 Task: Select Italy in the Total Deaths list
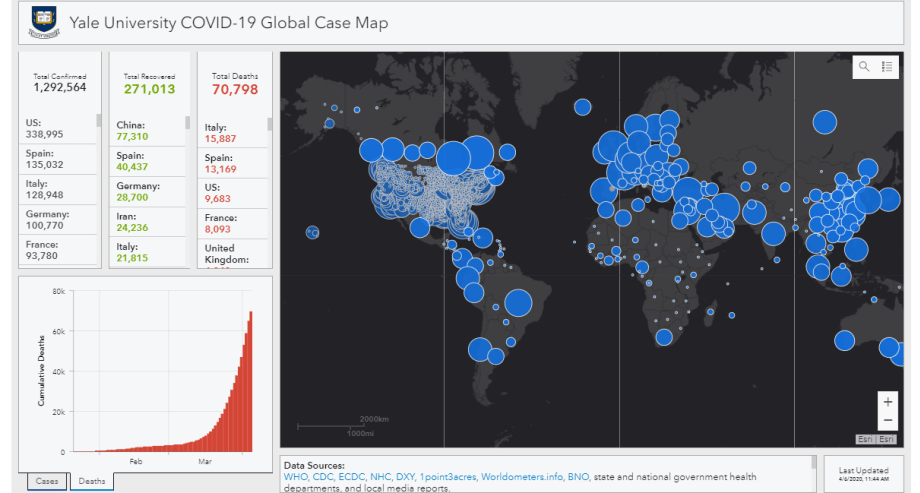tap(231, 133)
